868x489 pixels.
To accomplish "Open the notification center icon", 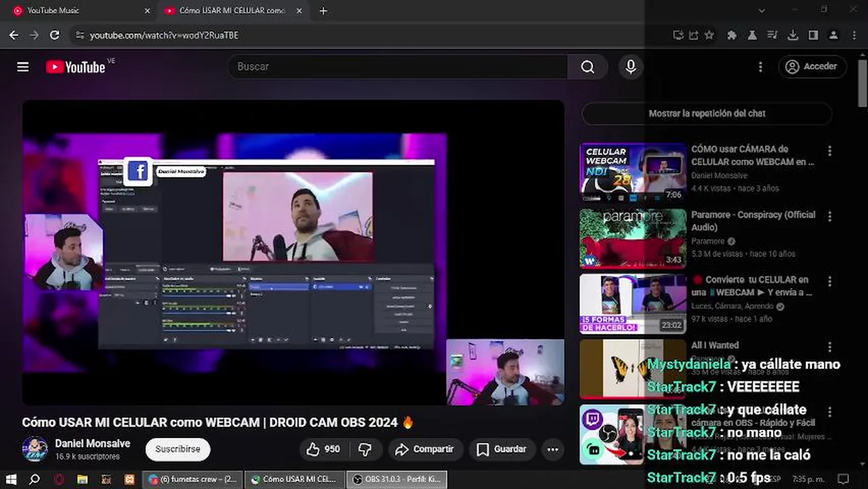I will point(843,479).
